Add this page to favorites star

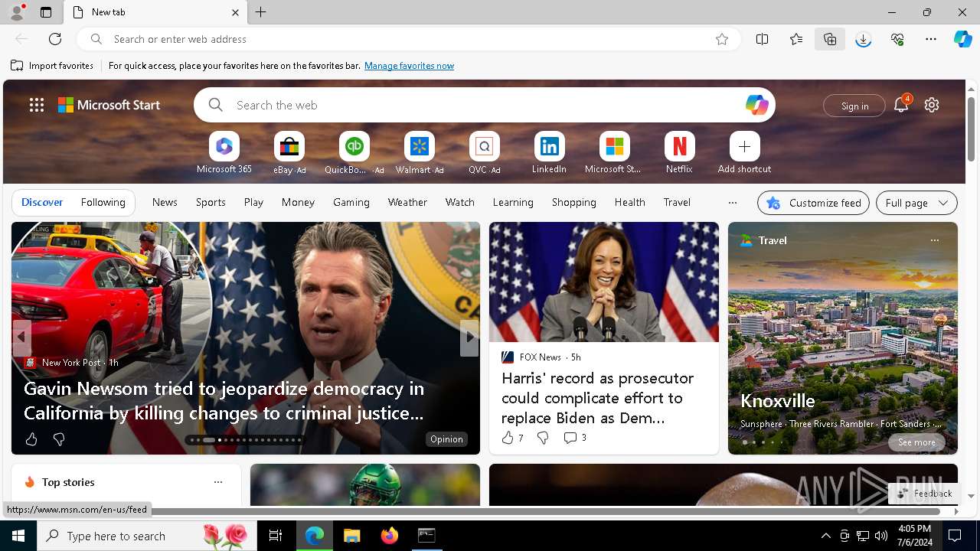tap(722, 39)
